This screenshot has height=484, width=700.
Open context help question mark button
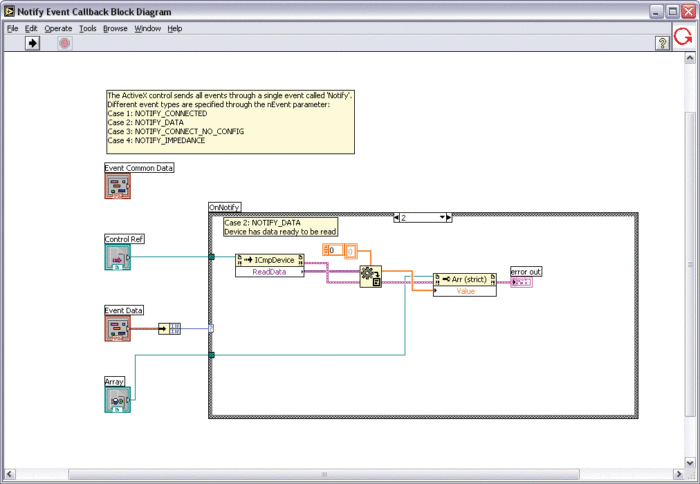click(x=662, y=43)
